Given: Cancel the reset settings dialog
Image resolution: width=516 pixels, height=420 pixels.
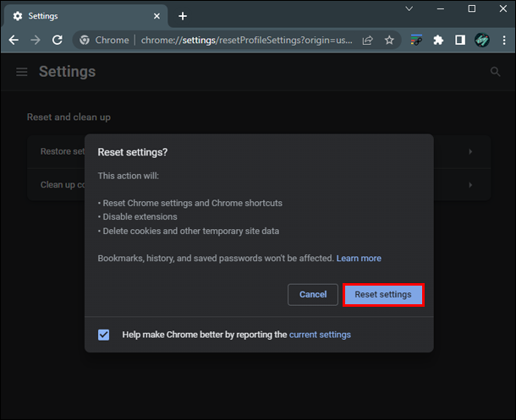Looking at the screenshot, I should (x=313, y=294).
